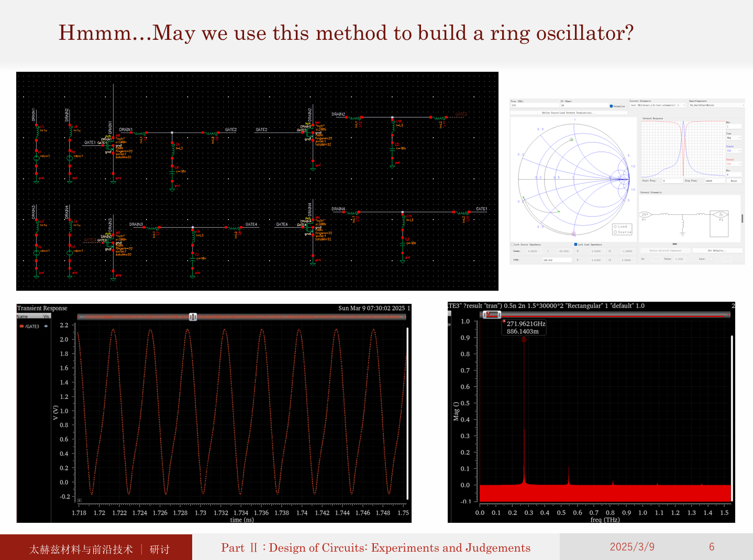The image size is (753, 560).
Task: Uncheck Lock Load Impedance
Action: point(575,244)
